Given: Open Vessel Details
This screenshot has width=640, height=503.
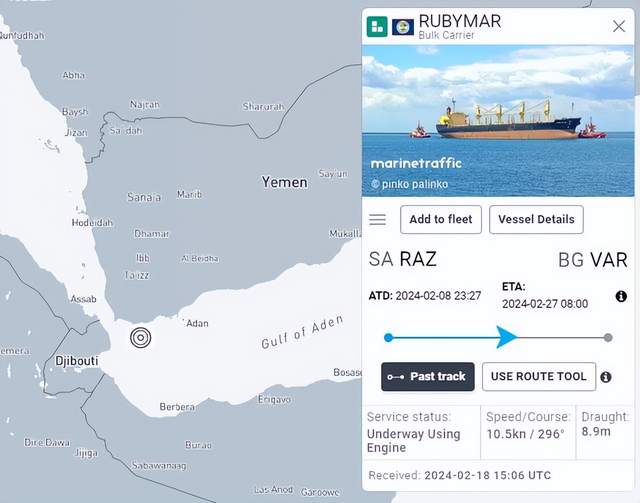Looking at the screenshot, I should click(536, 220).
